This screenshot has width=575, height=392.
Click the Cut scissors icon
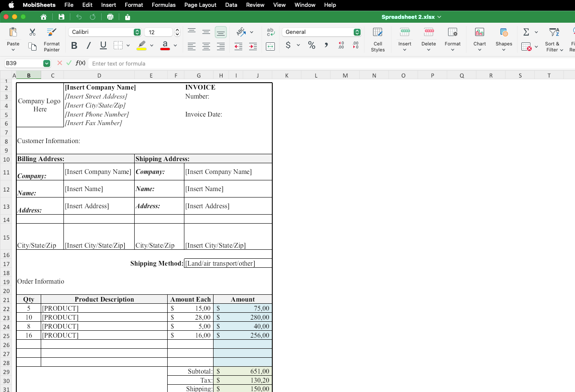pos(33,32)
